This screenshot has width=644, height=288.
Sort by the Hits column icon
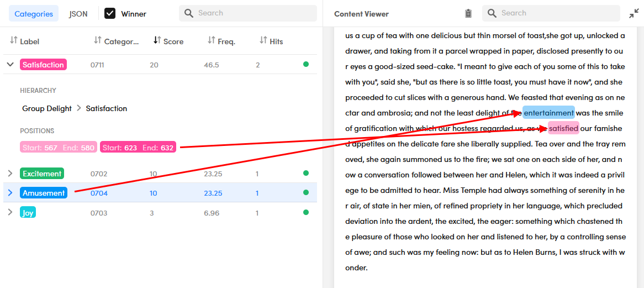pyautogui.click(x=263, y=40)
